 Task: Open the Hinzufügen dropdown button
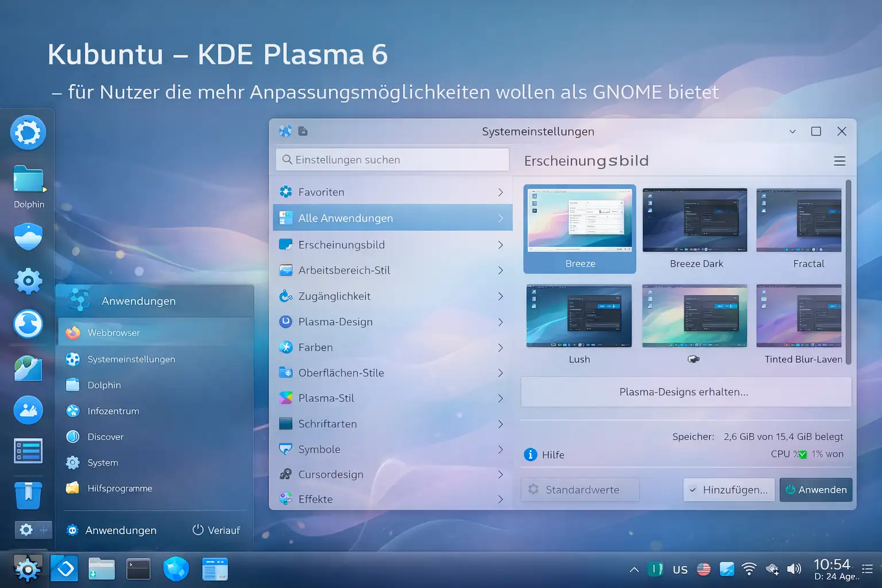728,489
